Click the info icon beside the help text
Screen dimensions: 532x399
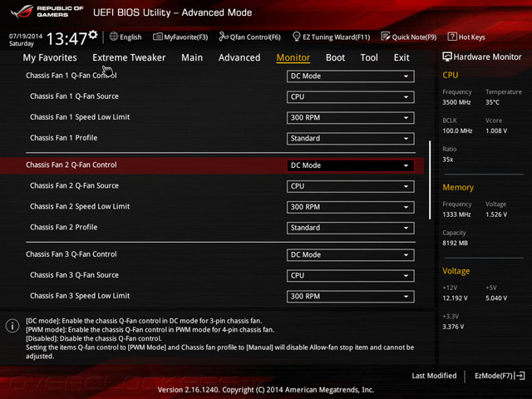pos(12,326)
